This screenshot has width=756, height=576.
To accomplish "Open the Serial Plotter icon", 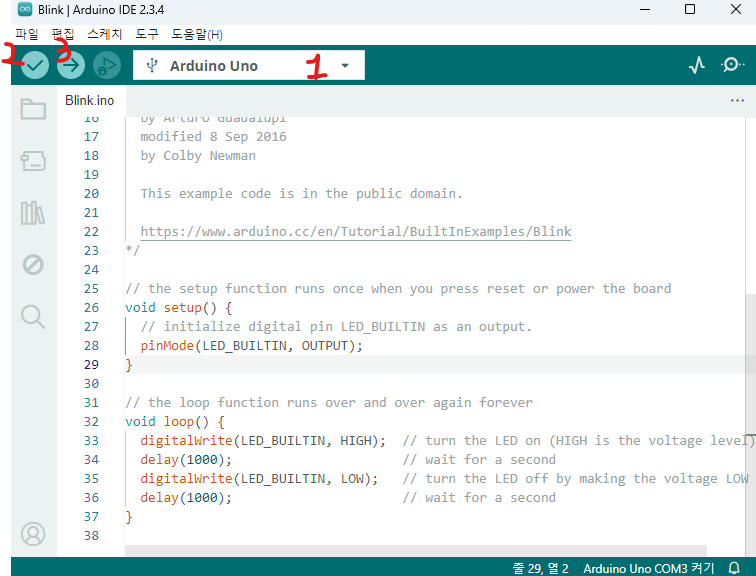I will [x=697, y=65].
